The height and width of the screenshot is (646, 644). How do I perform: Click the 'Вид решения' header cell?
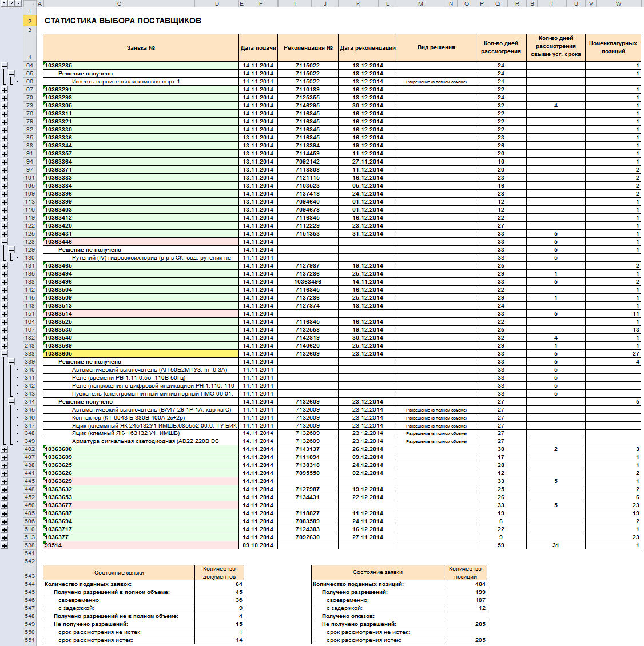(436, 47)
